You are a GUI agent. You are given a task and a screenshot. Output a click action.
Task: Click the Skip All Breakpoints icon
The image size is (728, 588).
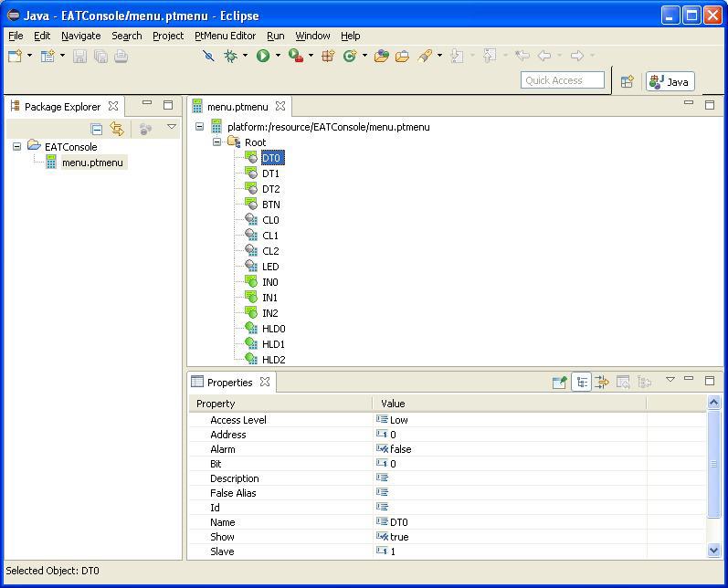pyautogui.click(x=208, y=57)
